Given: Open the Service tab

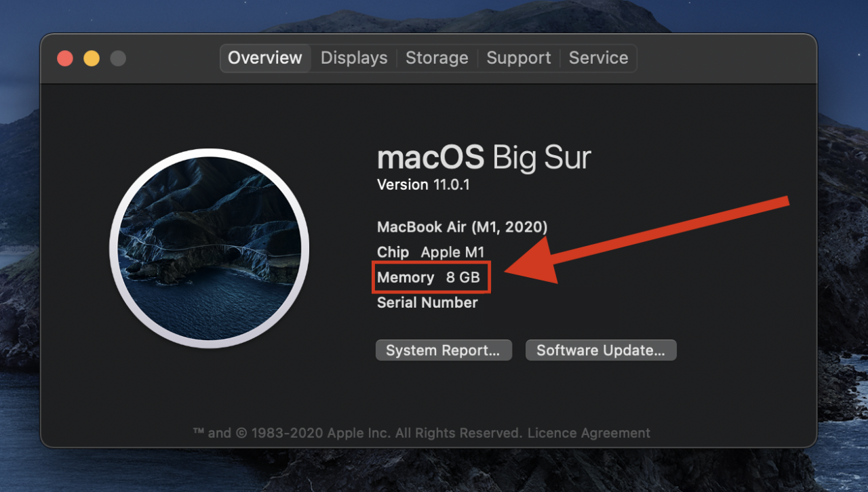Looking at the screenshot, I should click(598, 58).
